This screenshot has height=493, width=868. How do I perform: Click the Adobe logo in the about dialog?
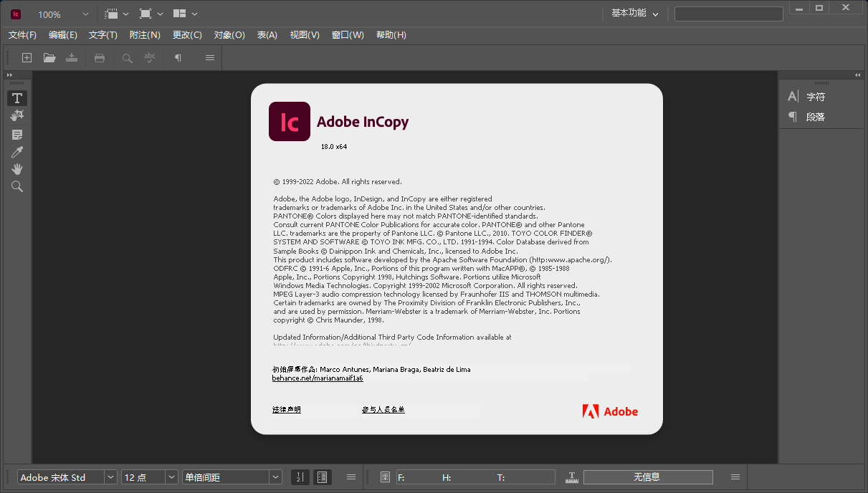pos(610,411)
